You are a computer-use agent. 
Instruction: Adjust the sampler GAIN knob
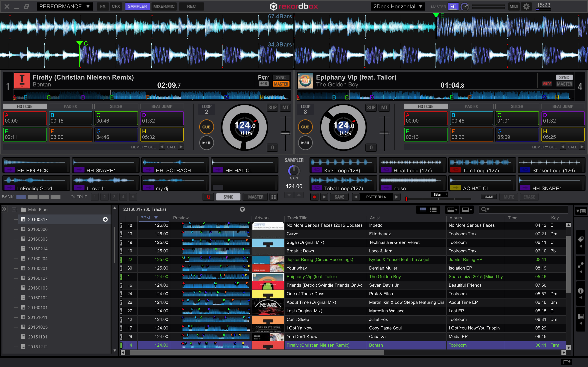pos(294,171)
